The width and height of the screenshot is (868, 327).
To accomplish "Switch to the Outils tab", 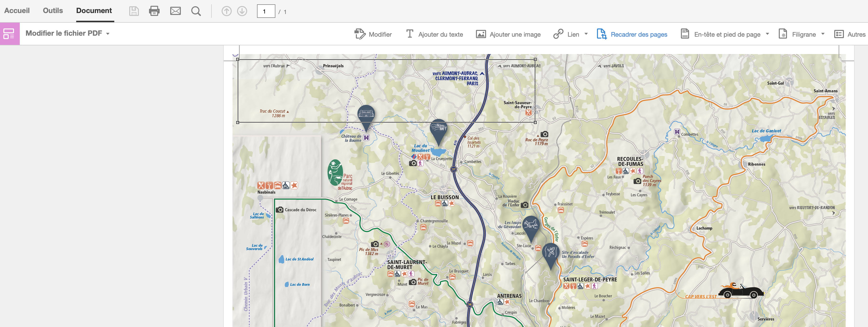I will (x=53, y=10).
